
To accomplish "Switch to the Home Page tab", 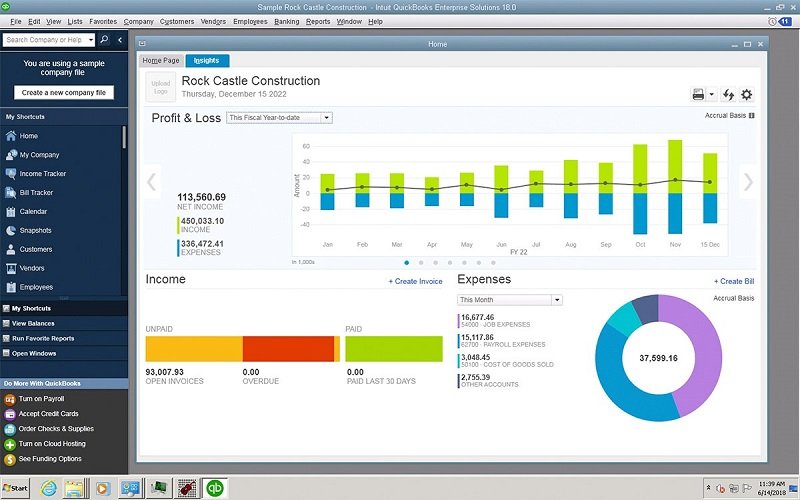I will tap(161, 60).
